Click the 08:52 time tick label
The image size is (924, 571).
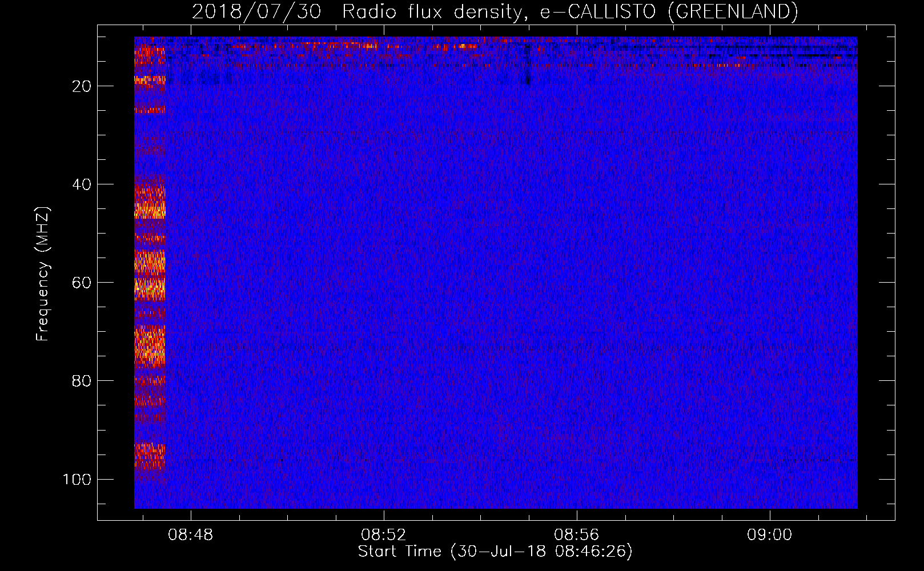[x=383, y=535]
